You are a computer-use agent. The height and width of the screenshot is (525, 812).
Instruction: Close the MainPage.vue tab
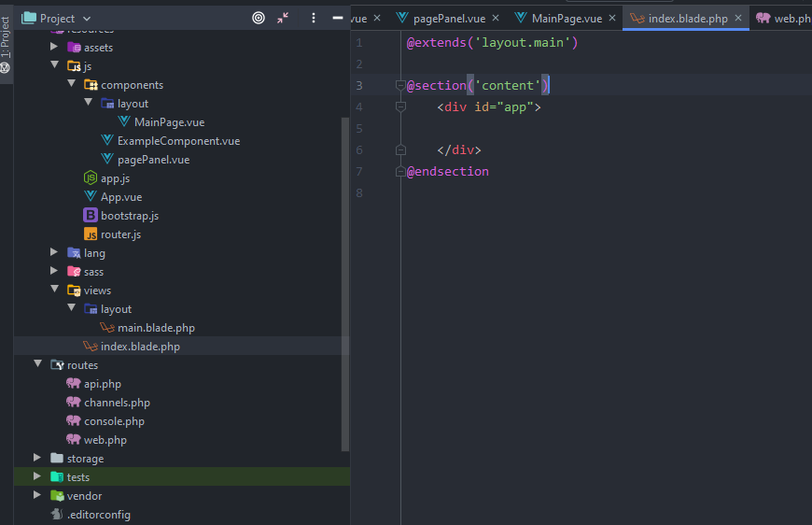pyautogui.click(x=612, y=18)
